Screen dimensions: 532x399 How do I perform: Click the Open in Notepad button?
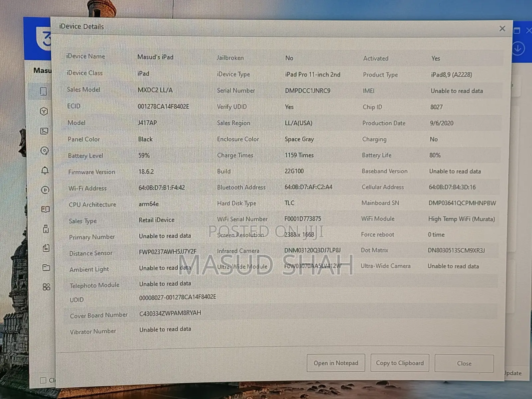[x=336, y=363]
